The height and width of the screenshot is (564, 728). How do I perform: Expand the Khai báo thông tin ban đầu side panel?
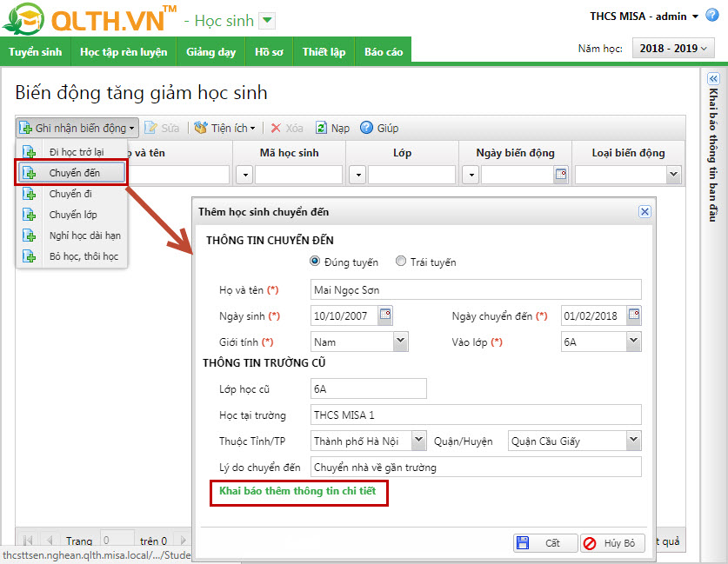[x=712, y=79]
